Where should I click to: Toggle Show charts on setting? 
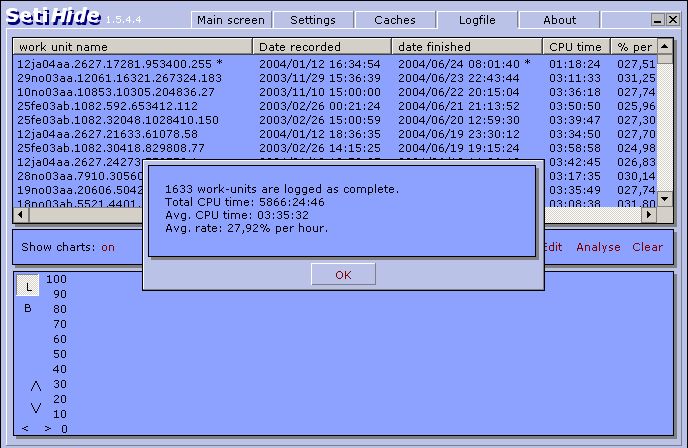pyautogui.click(x=108, y=247)
